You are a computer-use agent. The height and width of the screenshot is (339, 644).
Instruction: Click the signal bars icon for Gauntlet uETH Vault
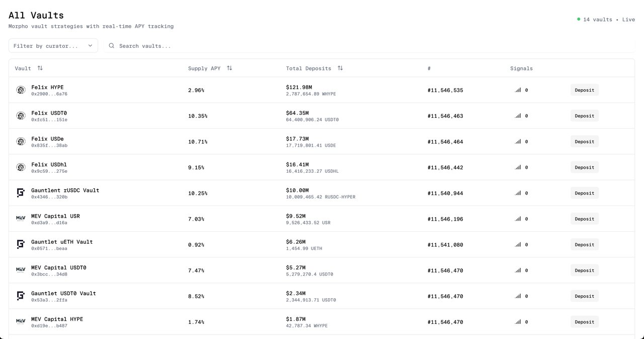tap(518, 244)
